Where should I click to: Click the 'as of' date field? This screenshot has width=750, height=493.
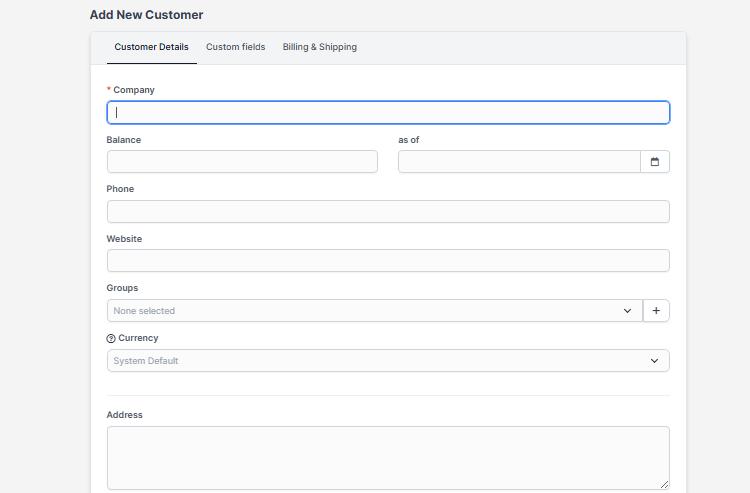pos(518,162)
